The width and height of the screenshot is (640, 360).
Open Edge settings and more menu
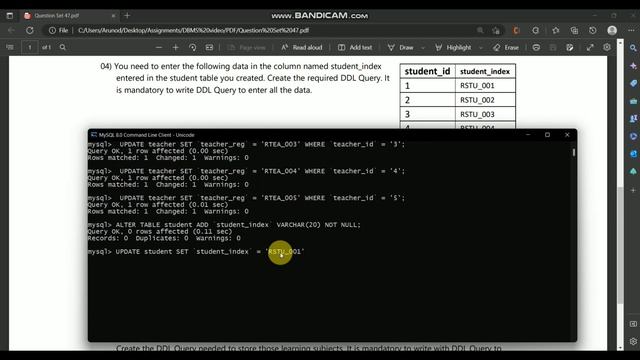(x=631, y=30)
